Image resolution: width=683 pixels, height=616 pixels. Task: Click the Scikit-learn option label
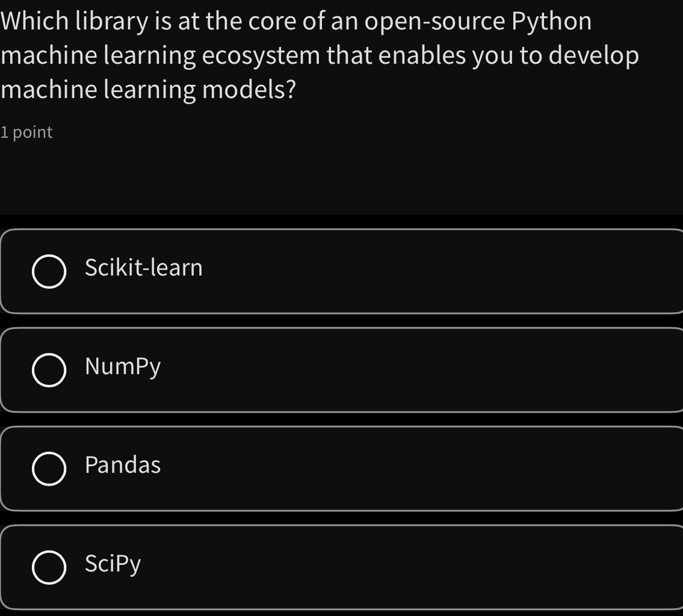[143, 268]
